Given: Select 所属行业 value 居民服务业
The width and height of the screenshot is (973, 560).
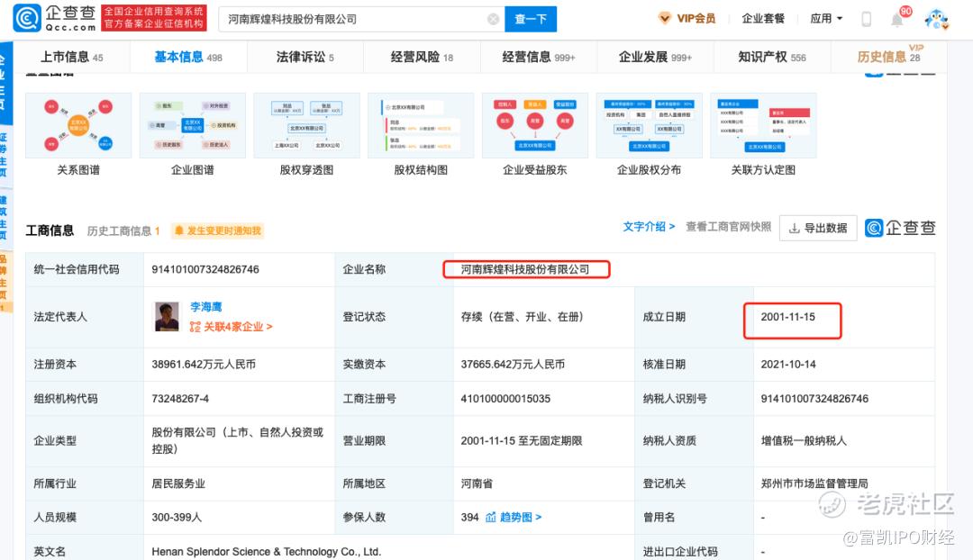Looking at the screenshot, I should coord(178,483).
